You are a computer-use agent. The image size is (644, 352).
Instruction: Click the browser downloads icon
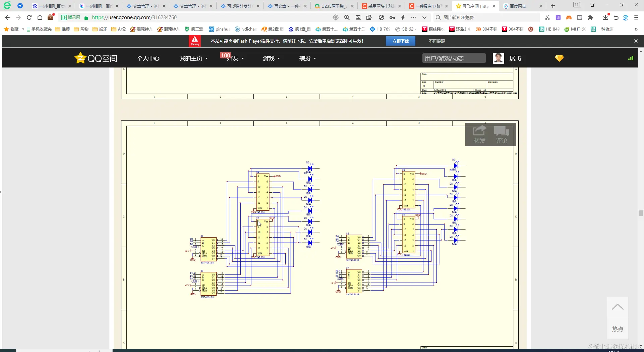click(605, 17)
